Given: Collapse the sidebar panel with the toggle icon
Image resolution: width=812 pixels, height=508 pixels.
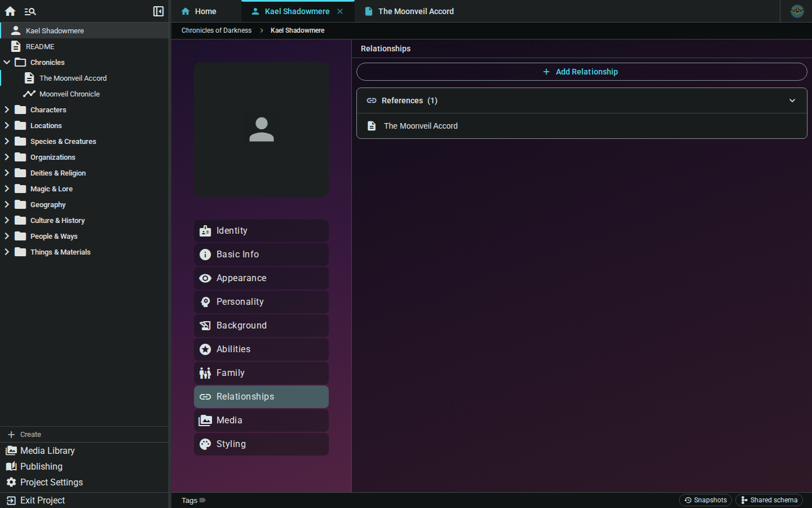Looking at the screenshot, I should [158, 11].
